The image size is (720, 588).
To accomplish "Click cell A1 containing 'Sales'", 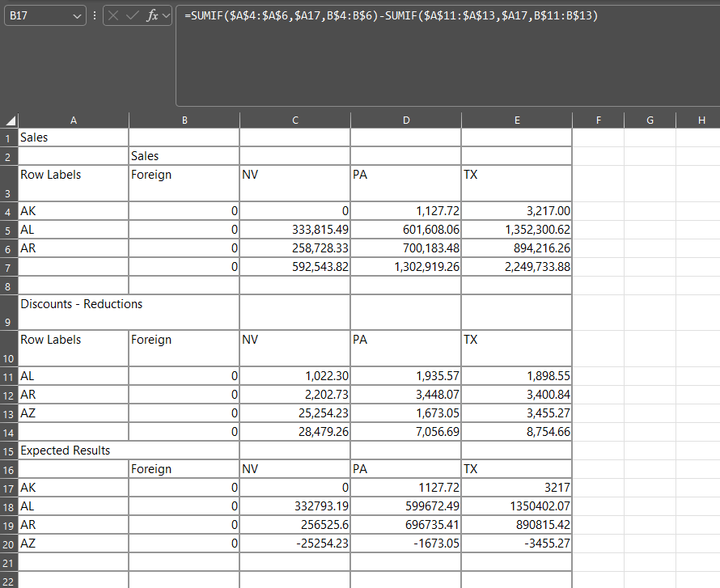I will [74, 137].
